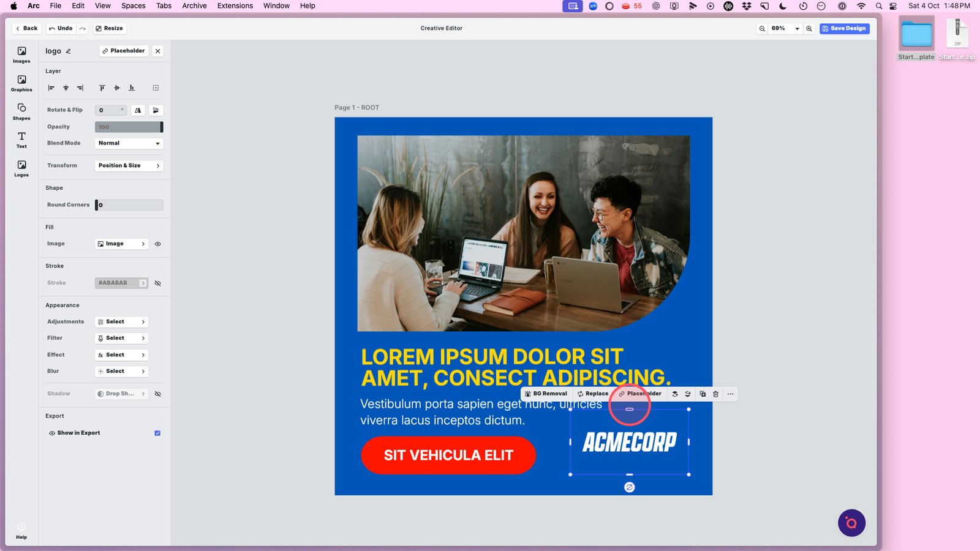Close the logo inspector panel
Image resolution: width=980 pixels, height=551 pixels.
[158, 51]
